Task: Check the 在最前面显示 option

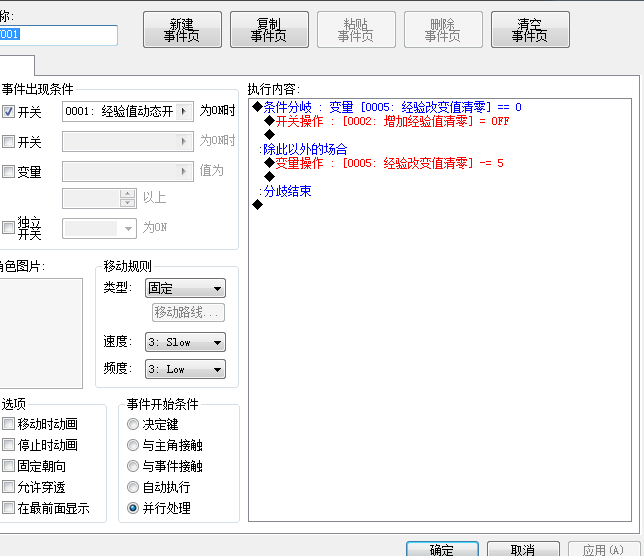Action: click(x=8, y=508)
